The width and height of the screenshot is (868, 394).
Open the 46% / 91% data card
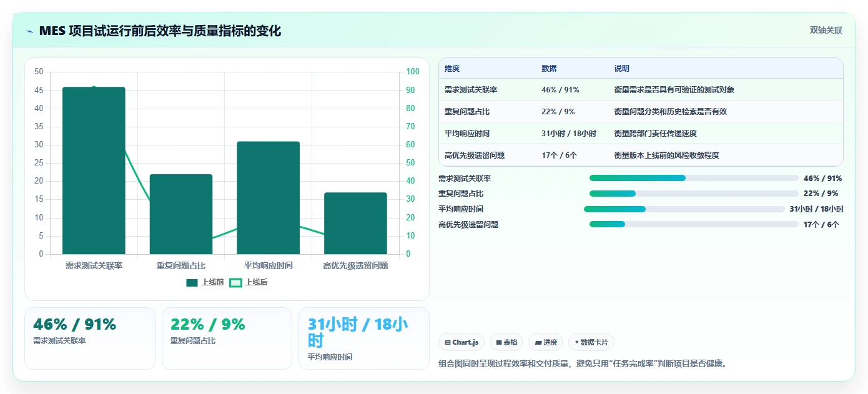pyautogui.click(x=90, y=338)
